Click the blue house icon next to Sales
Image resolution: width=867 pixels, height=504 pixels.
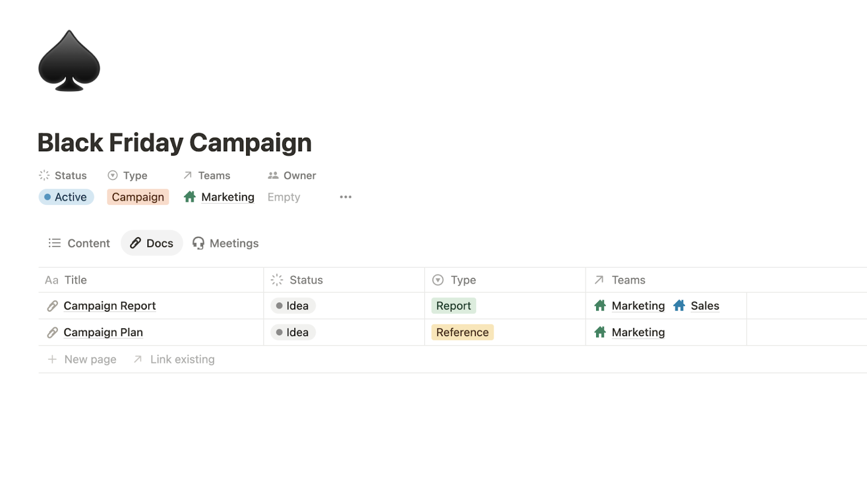[x=679, y=306]
